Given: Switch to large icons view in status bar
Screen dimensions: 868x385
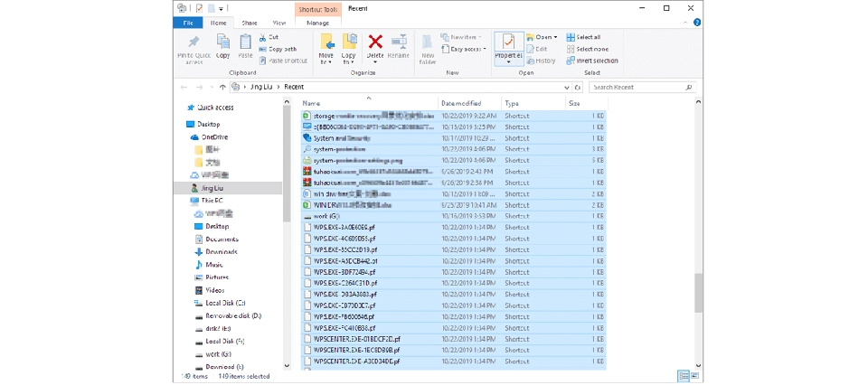Looking at the screenshot, I should click(x=696, y=376).
